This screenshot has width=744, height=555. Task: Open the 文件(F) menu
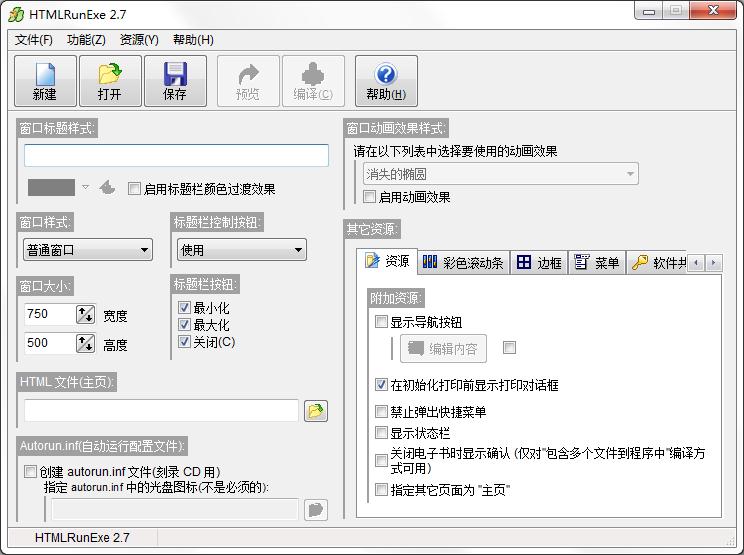[34, 40]
